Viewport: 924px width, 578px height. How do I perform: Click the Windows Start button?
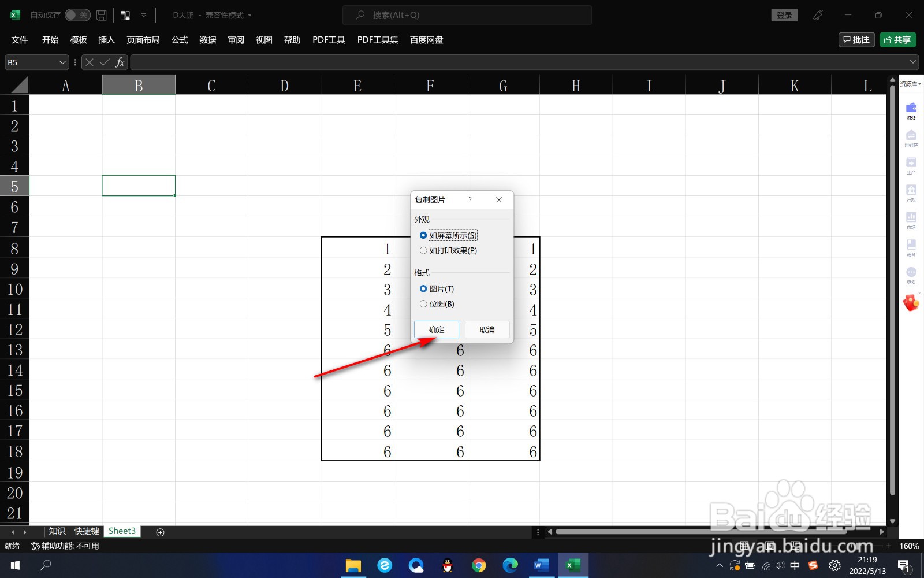(x=15, y=565)
